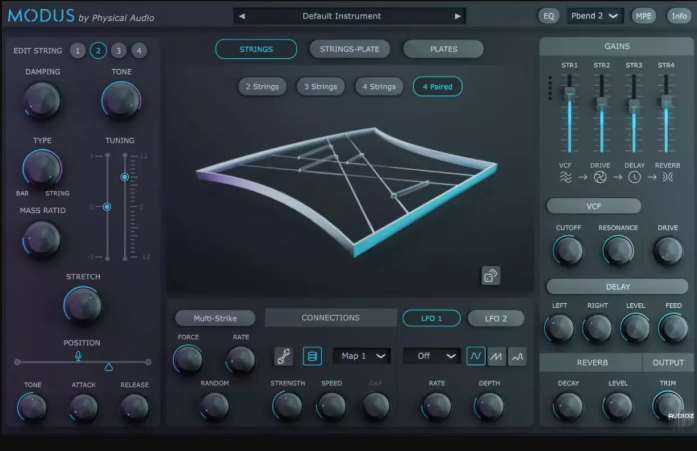Click the Reverb Decay knob

[568, 406]
